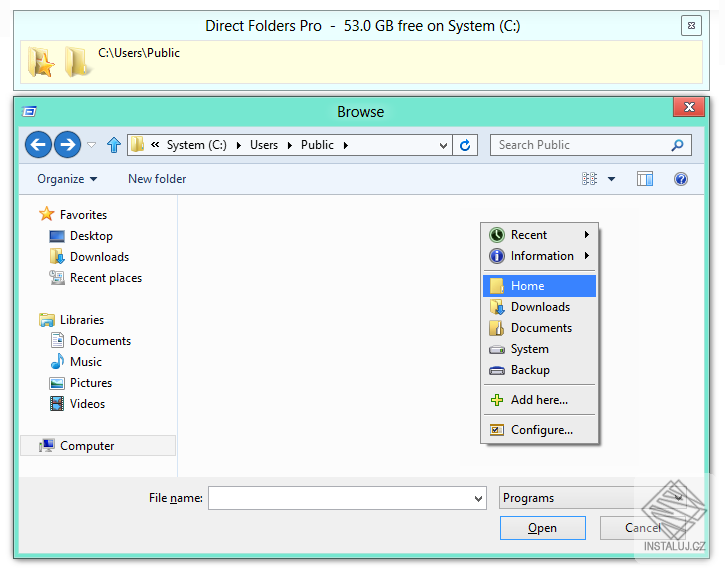The image size is (725, 573).
Task: Click the Browse window system icon
Action: (29, 111)
